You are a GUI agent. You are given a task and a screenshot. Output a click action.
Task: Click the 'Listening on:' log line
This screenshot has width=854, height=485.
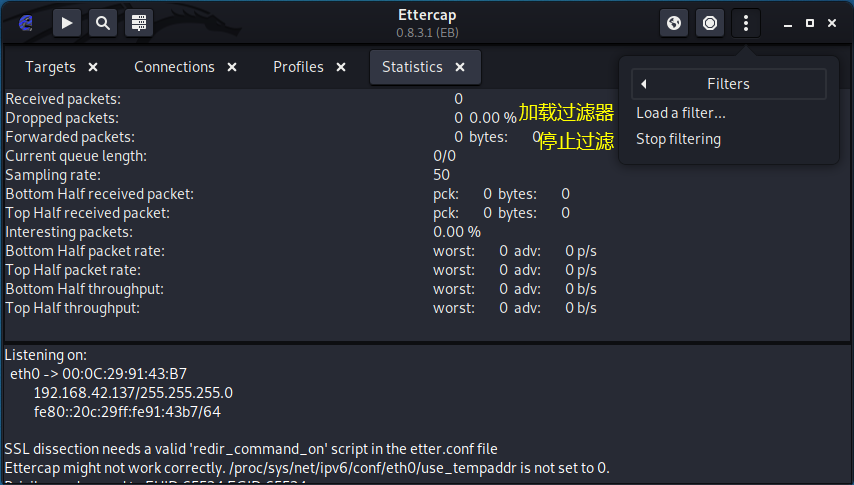[46, 355]
